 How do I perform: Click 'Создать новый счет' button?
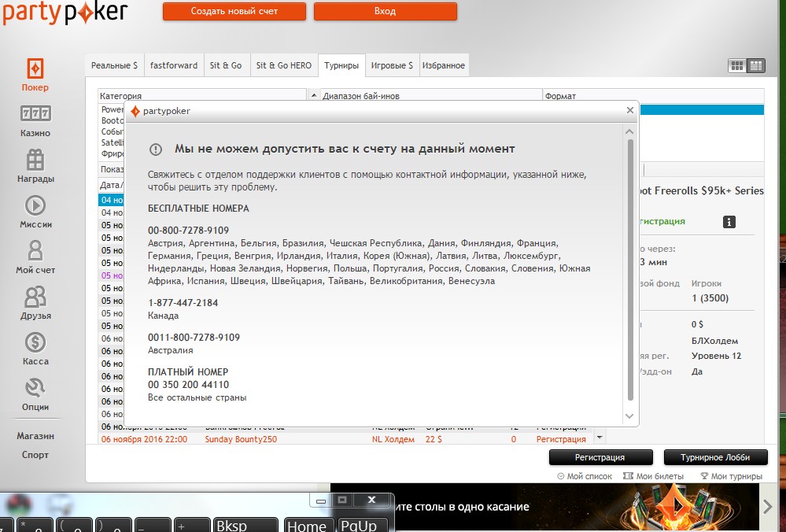[x=234, y=11]
